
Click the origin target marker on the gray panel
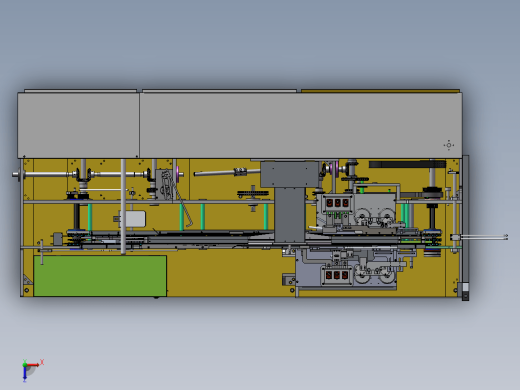[449, 145]
